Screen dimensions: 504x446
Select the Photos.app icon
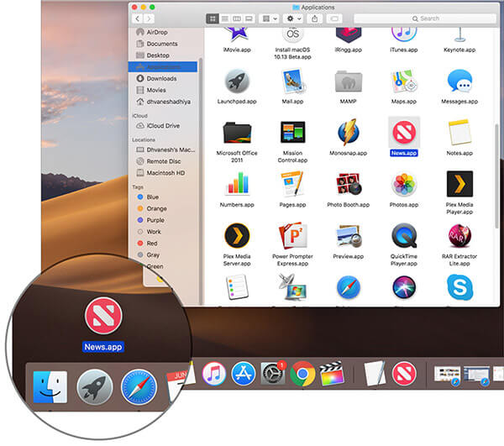[x=404, y=184]
